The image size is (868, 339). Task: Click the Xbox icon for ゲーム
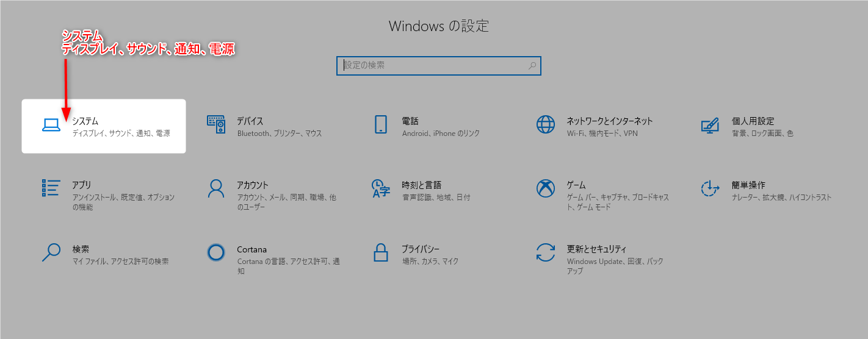point(546,188)
